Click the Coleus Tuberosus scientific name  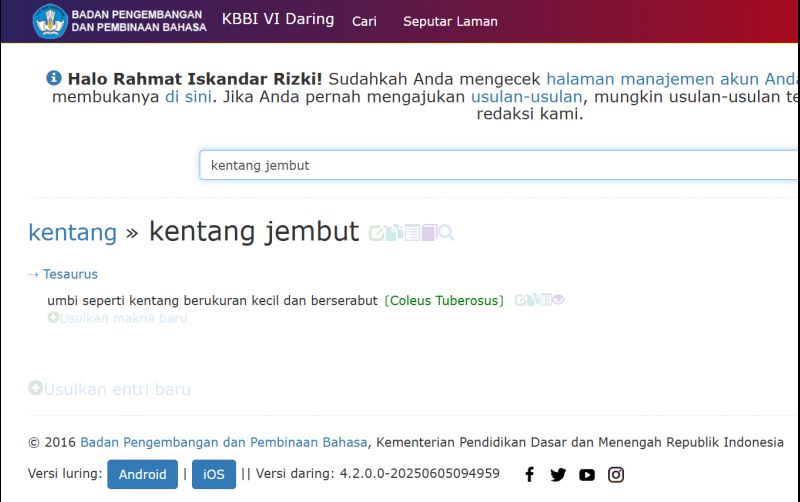(444, 300)
